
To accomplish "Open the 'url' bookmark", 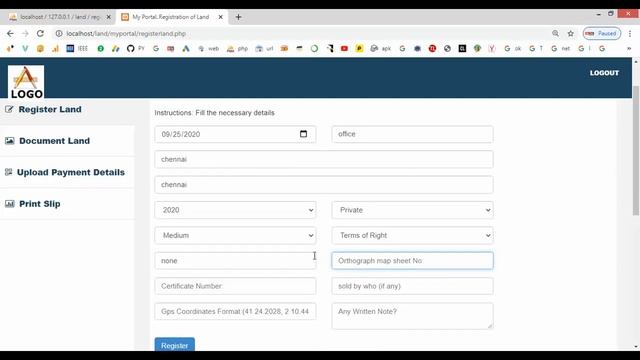I will point(264,49).
